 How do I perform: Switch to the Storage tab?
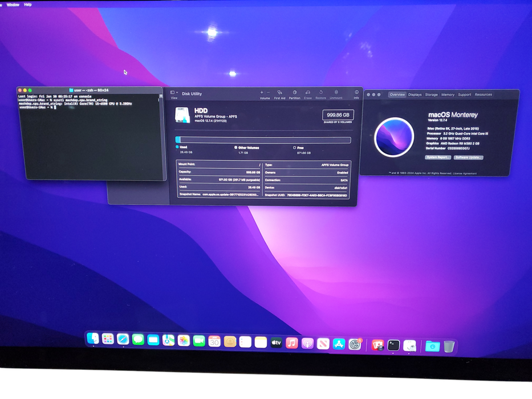[x=431, y=95]
